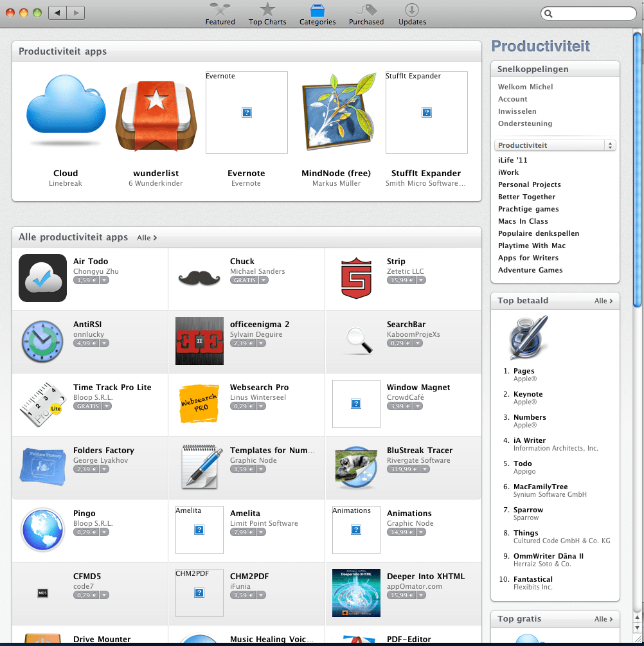Screen dimensions: 644x646
Task: Open the Window Magnet price dropdown arrow
Action: [x=418, y=406]
